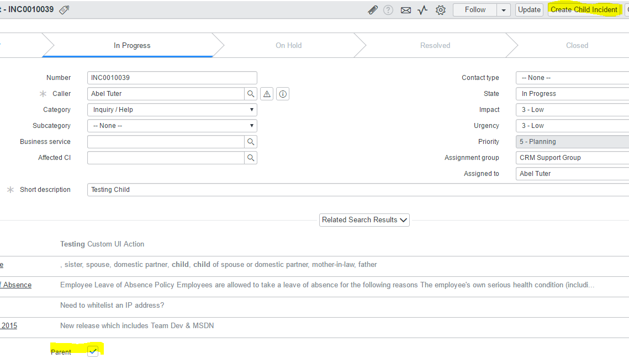Click the caller warning triangle icon
The height and width of the screenshot is (364, 629).
click(x=267, y=94)
